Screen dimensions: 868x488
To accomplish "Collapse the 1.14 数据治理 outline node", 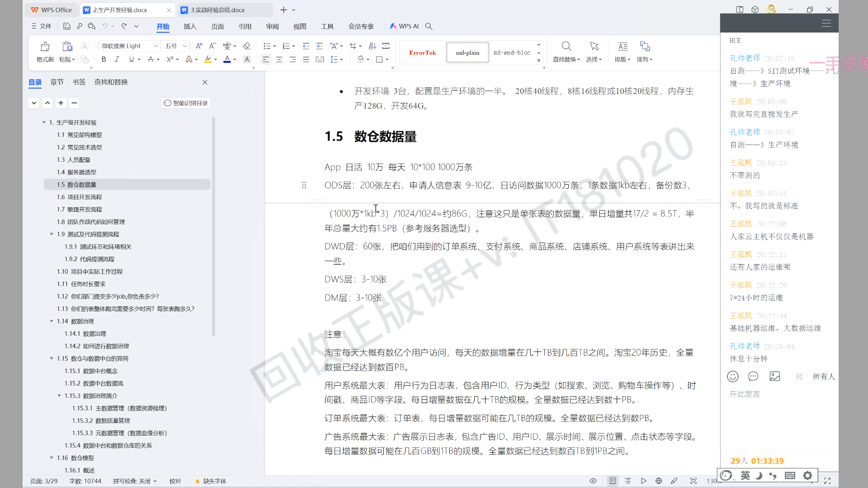I will 52,321.
